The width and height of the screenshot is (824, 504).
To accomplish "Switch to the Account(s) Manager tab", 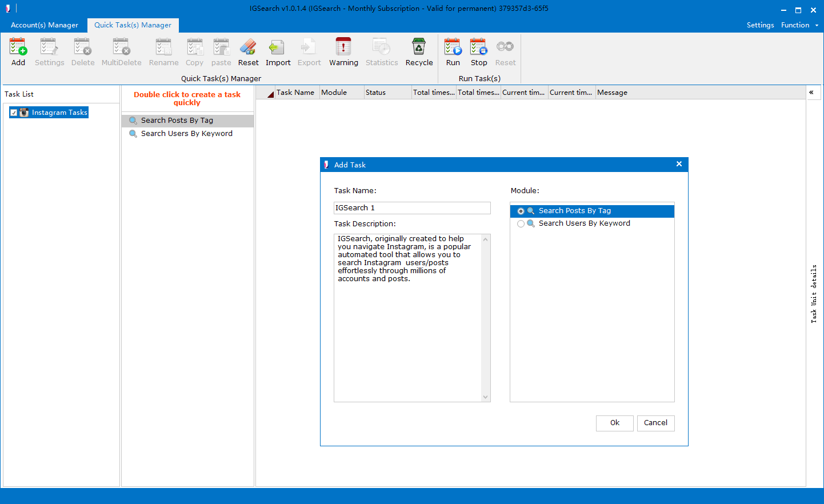I will tap(45, 25).
